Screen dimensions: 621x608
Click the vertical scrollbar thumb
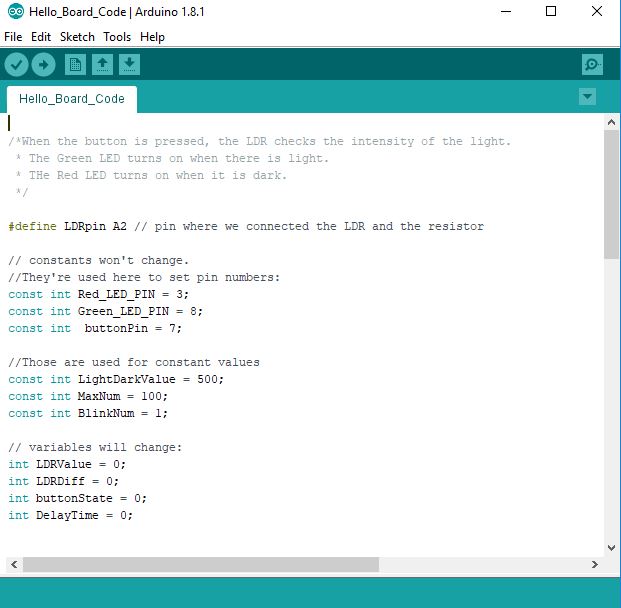coord(611,194)
